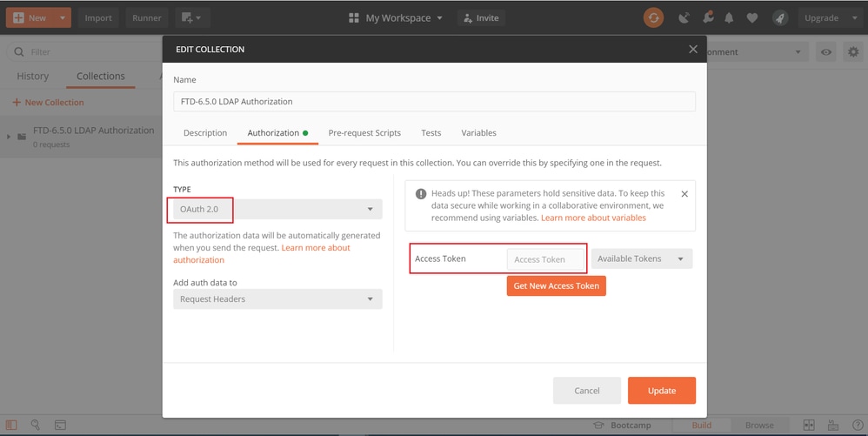This screenshot has width=868, height=436.
Task: Open Find and Replace magnifier icon
Action: click(36, 425)
